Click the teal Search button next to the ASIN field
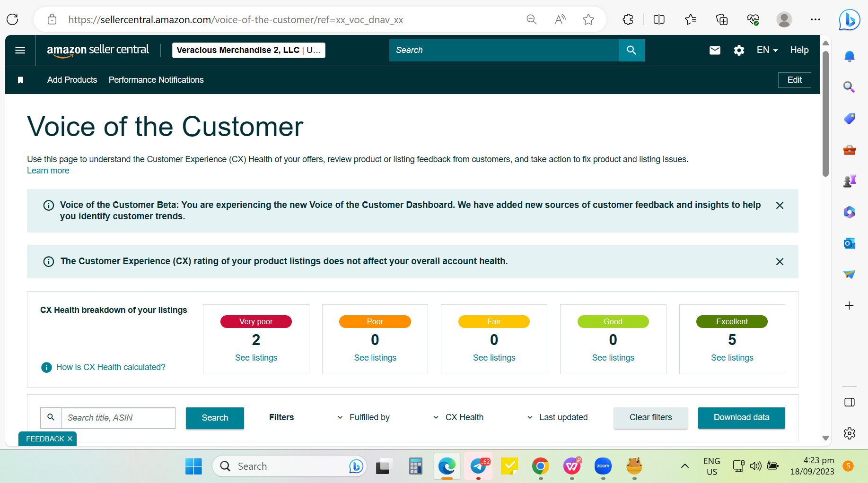The height and width of the screenshot is (483, 868). click(x=215, y=418)
